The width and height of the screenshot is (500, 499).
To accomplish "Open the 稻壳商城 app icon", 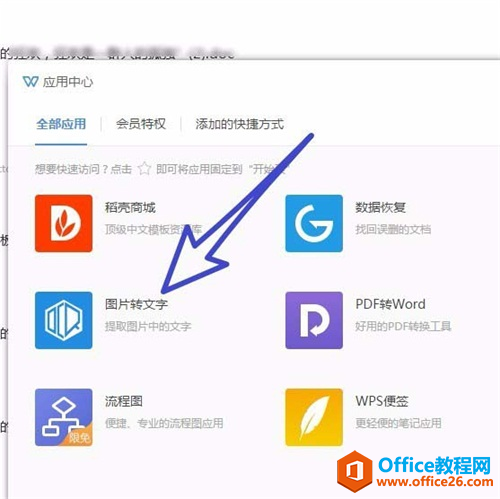I will [64, 223].
